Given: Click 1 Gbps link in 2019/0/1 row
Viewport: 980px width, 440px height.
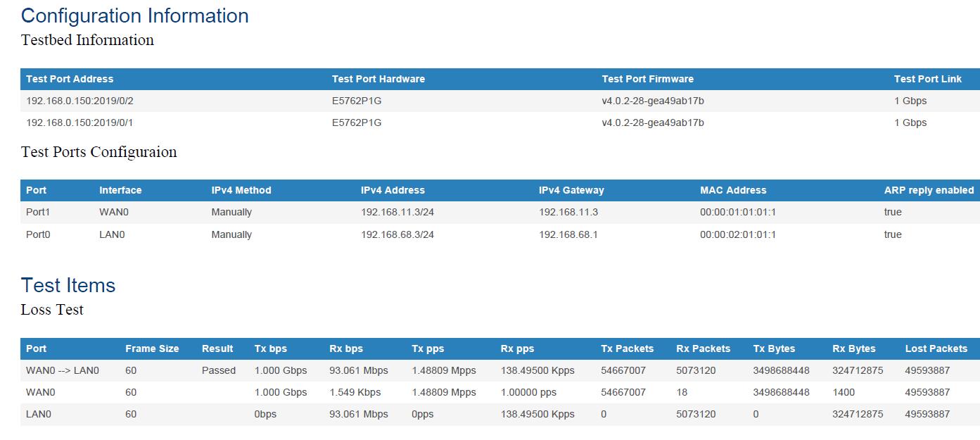Looking at the screenshot, I should point(910,122).
